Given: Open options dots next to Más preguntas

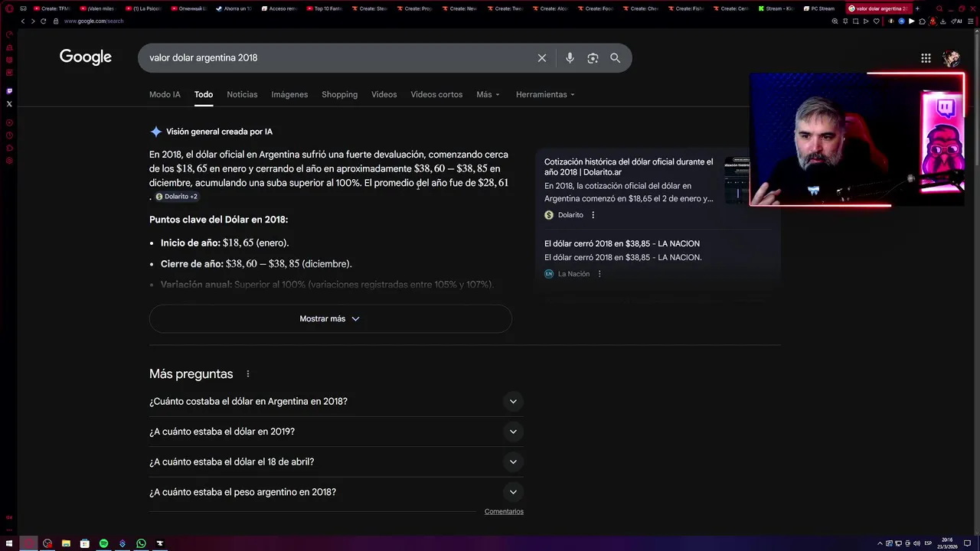Looking at the screenshot, I should click(247, 374).
